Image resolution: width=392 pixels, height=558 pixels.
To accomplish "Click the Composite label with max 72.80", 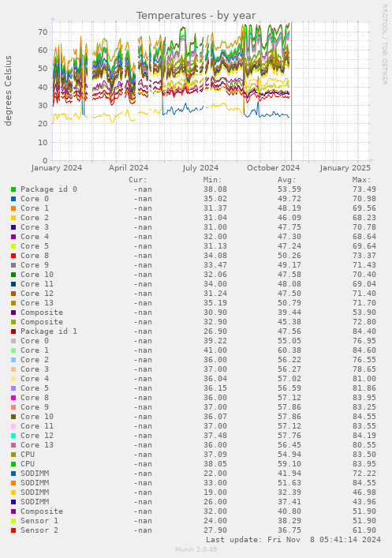I will pyautogui.click(x=42, y=322).
